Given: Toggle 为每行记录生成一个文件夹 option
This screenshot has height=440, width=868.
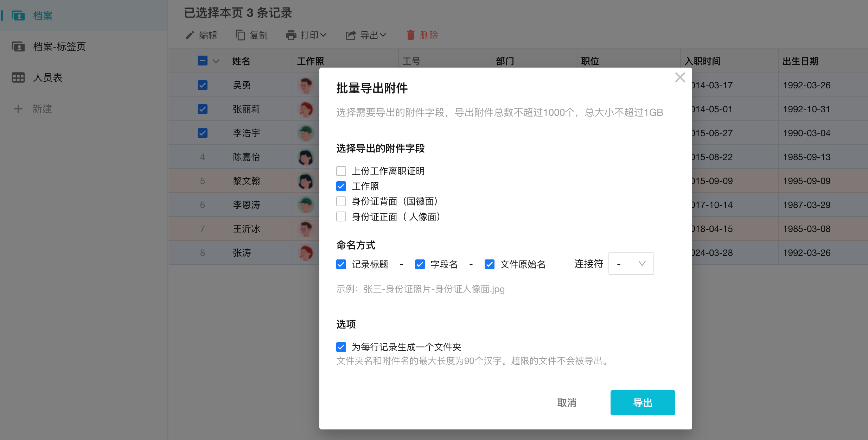Looking at the screenshot, I should 341,347.
